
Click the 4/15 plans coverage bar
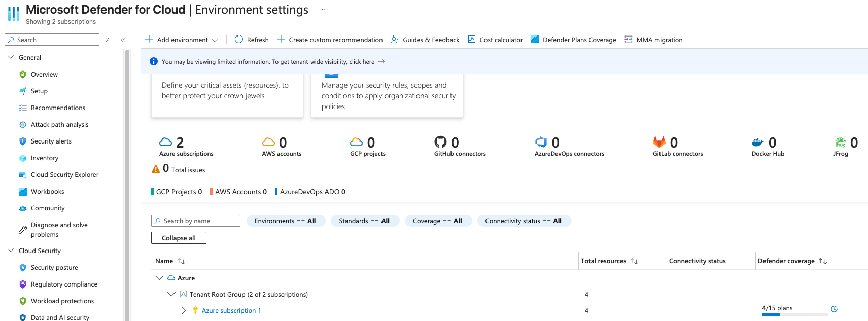pos(794,314)
